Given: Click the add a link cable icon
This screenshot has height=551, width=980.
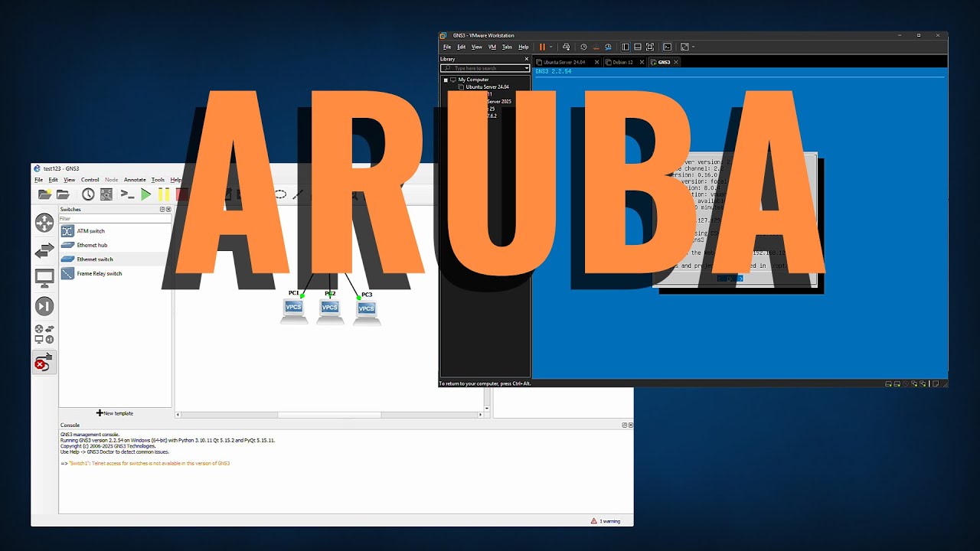Looking at the screenshot, I should (x=44, y=362).
